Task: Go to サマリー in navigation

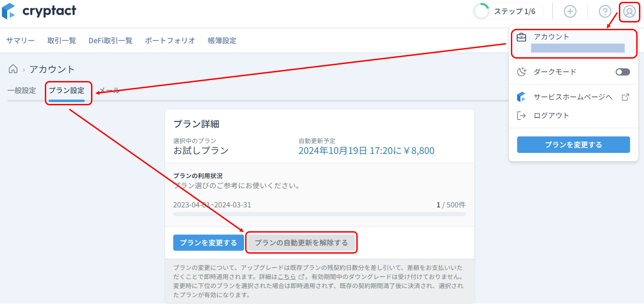Action: click(21, 41)
